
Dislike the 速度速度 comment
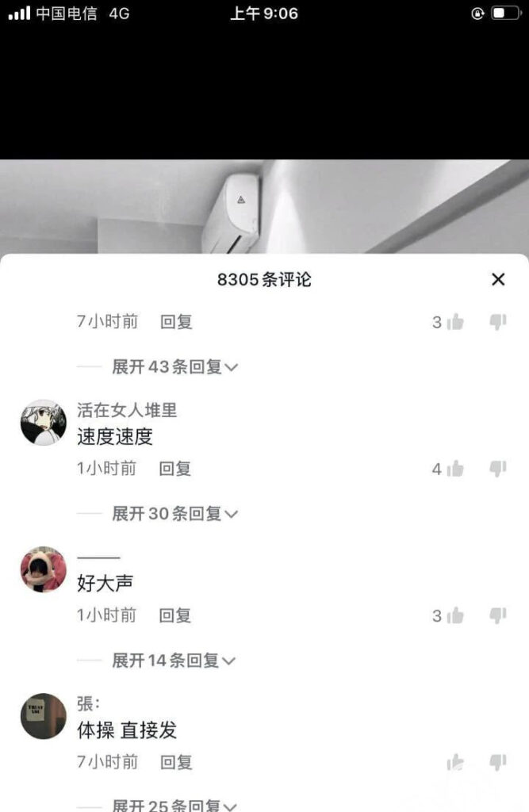[498, 469]
